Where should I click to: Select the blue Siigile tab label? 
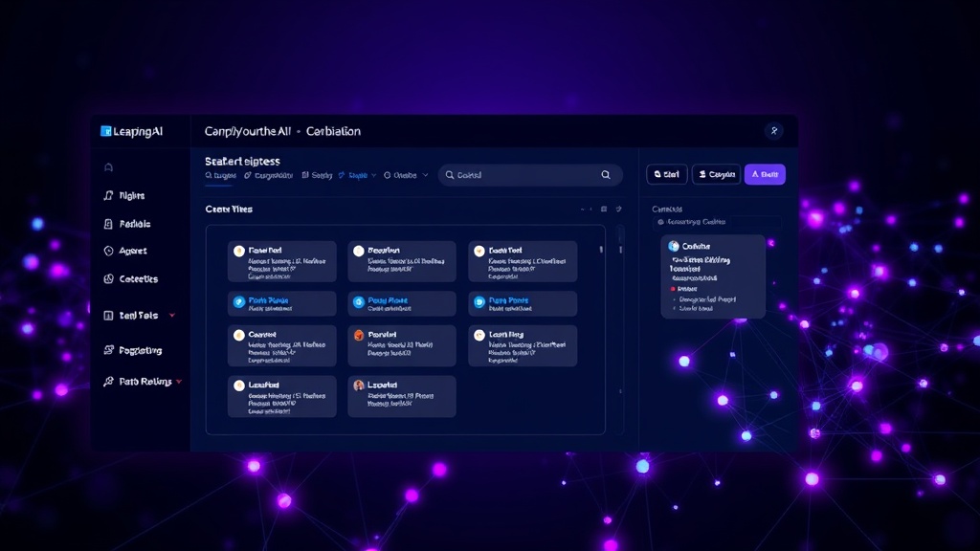click(358, 176)
